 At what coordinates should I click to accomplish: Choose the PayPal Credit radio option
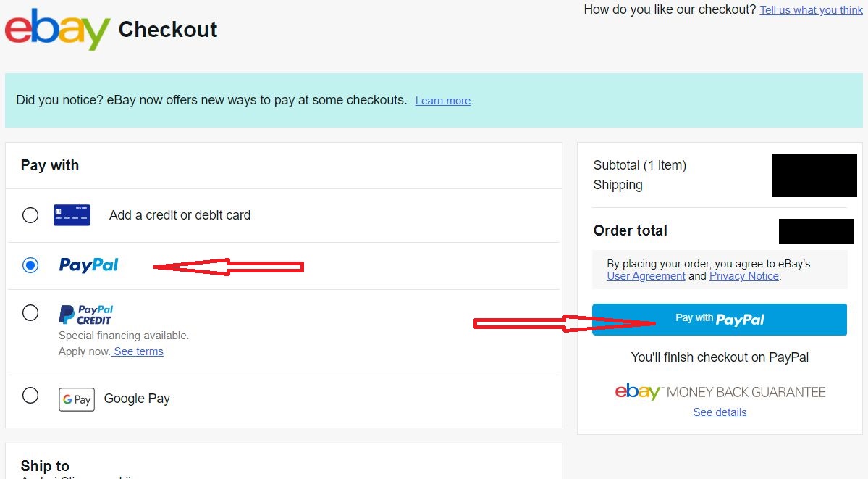click(x=30, y=313)
